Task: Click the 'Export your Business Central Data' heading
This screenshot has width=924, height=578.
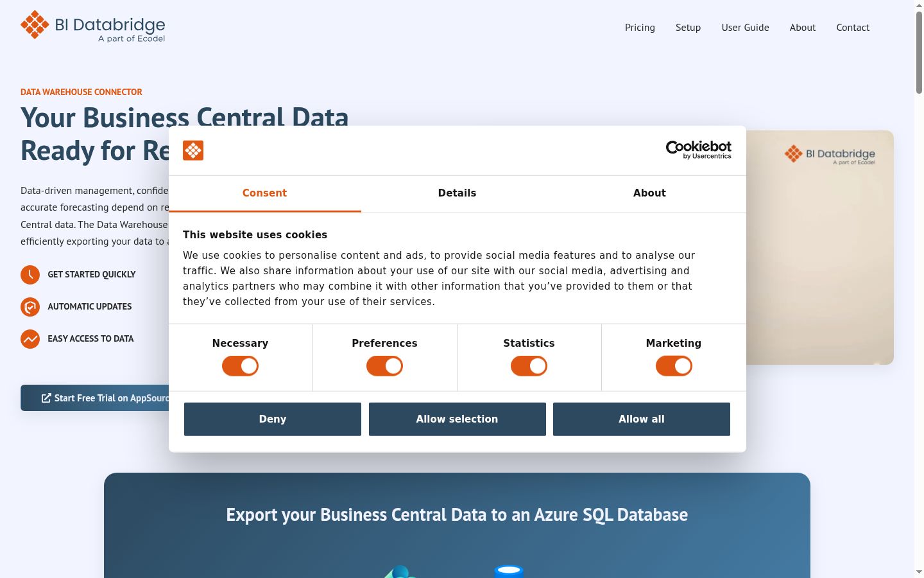Action: pos(457,515)
